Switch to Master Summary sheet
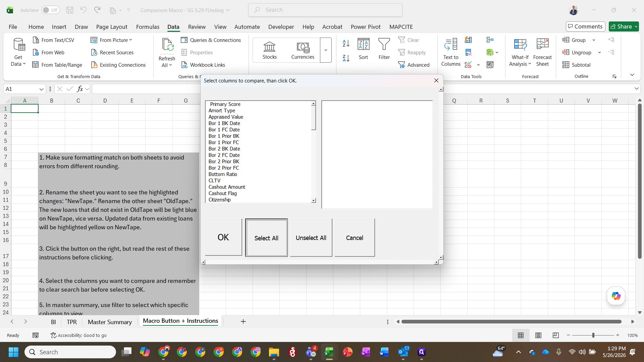The height and width of the screenshot is (362, 644). pos(110,322)
